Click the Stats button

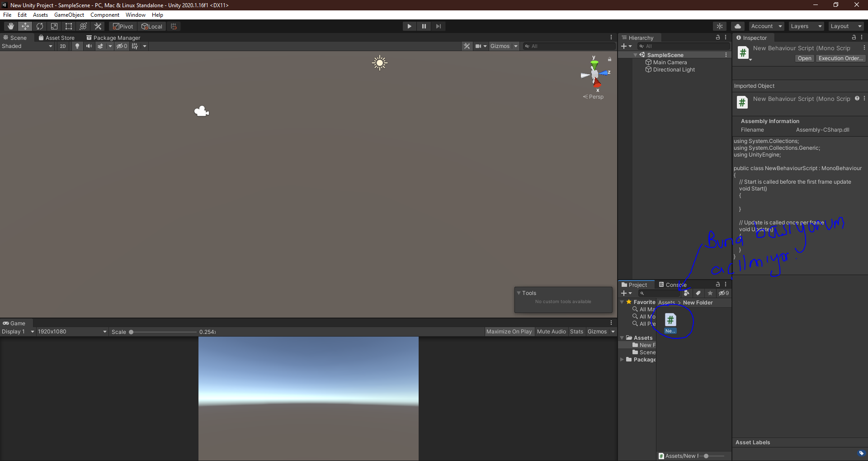tap(576, 332)
